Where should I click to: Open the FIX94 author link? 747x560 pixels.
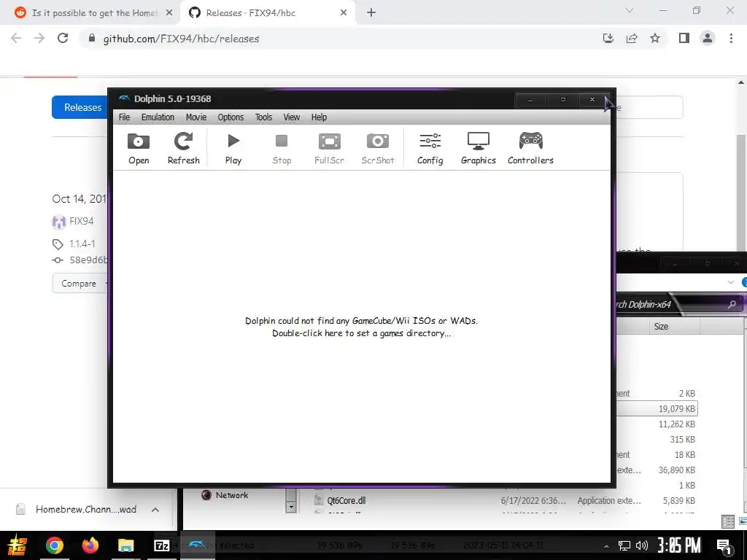pyautogui.click(x=82, y=222)
